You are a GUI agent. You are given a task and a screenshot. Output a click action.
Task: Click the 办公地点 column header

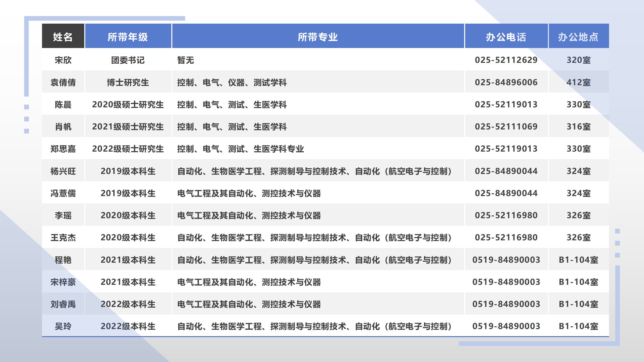pyautogui.click(x=579, y=36)
